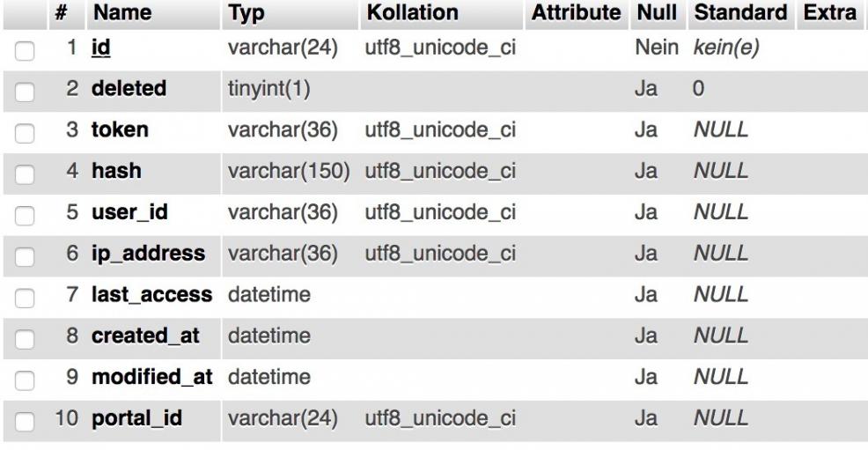Click the ip_address column name
This screenshot has height=450, width=868.
pyautogui.click(x=148, y=254)
